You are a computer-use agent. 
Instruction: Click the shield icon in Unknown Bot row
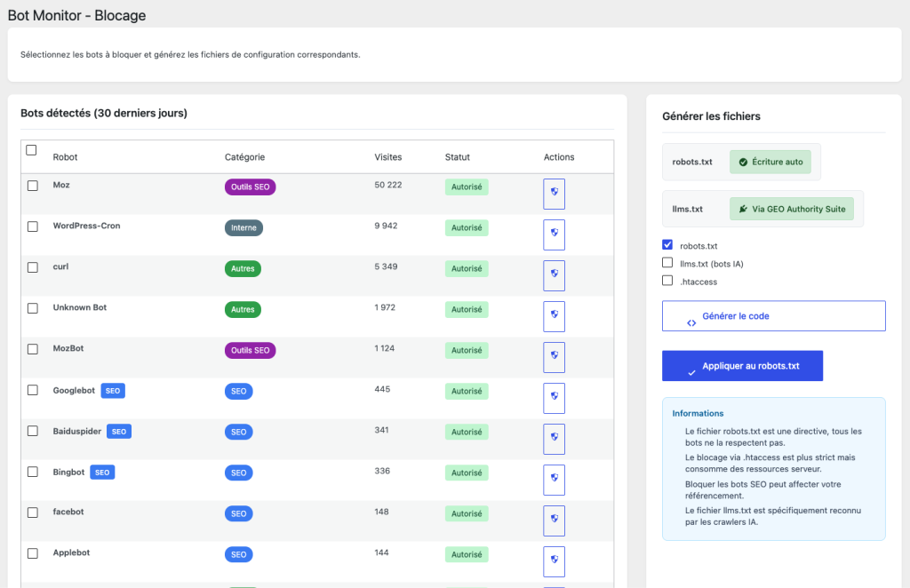tap(554, 316)
